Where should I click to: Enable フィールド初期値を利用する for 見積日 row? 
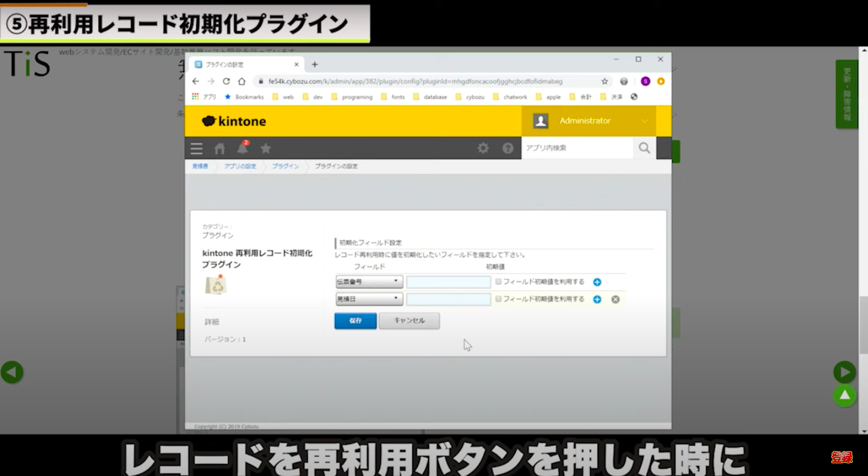pos(498,299)
